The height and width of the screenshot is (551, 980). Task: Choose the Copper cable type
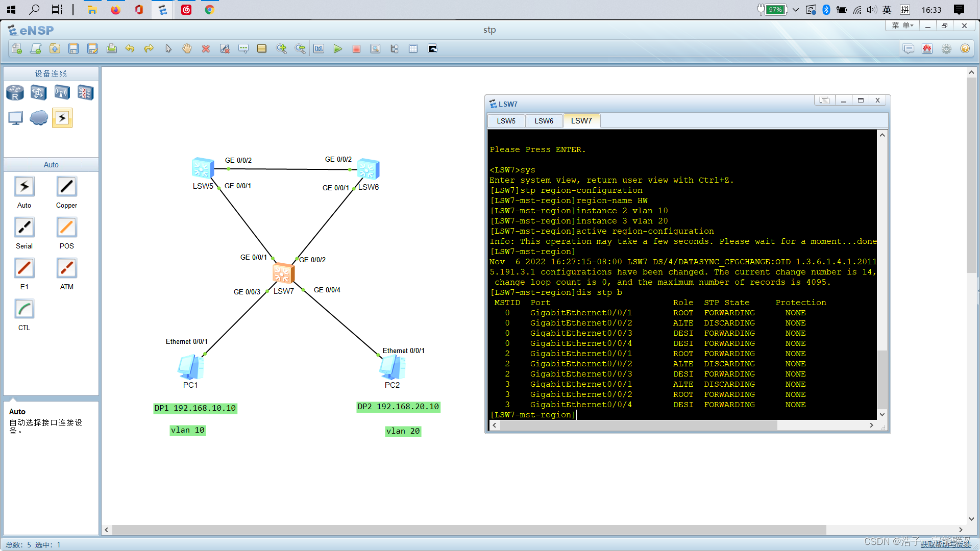point(66,187)
